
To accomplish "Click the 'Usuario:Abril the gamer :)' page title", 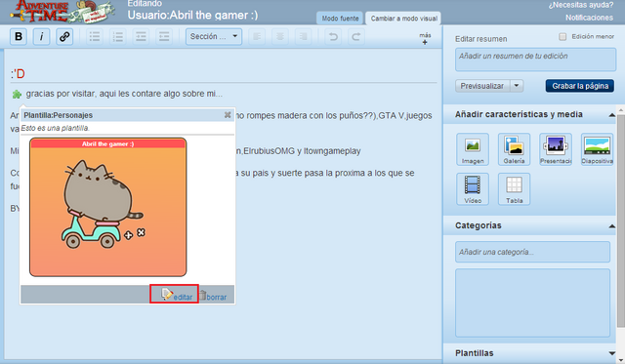I will coord(192,16).
